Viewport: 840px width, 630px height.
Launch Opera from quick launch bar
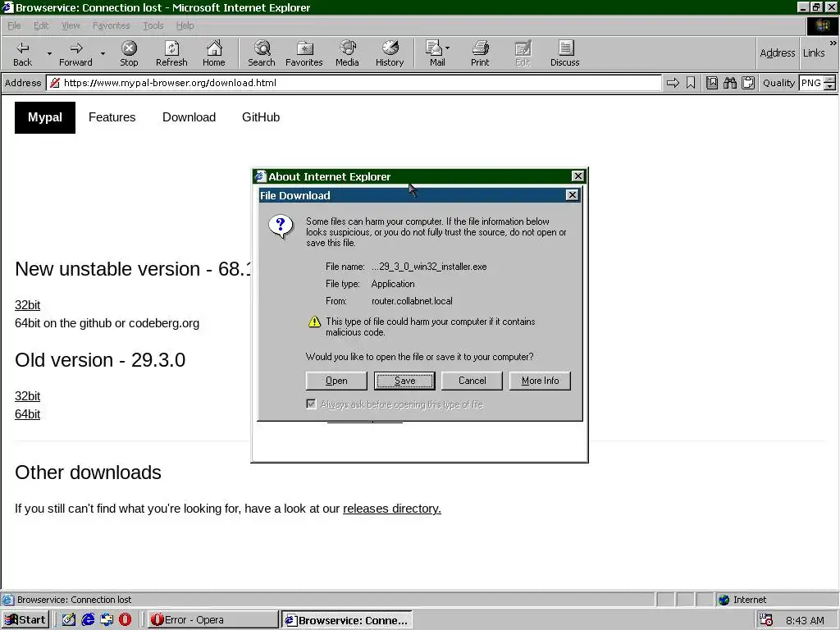(126, 620)
